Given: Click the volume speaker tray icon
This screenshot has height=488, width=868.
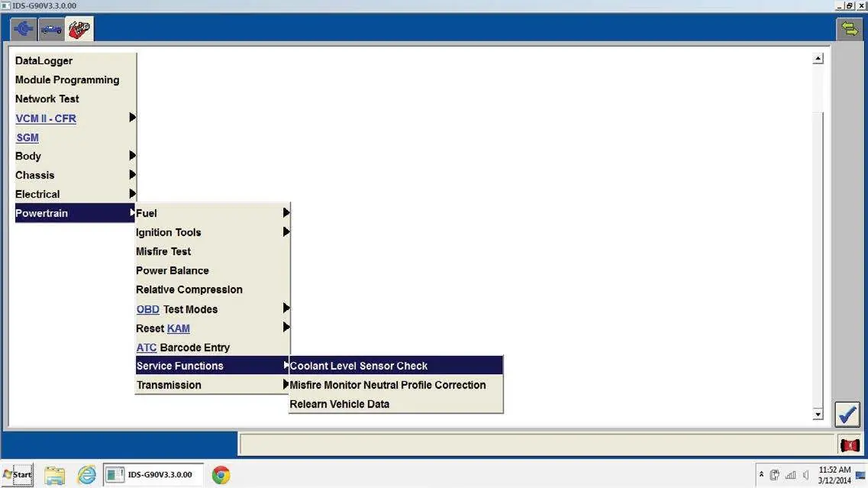Looking at the screenshot, I should (x=806, y=475).
